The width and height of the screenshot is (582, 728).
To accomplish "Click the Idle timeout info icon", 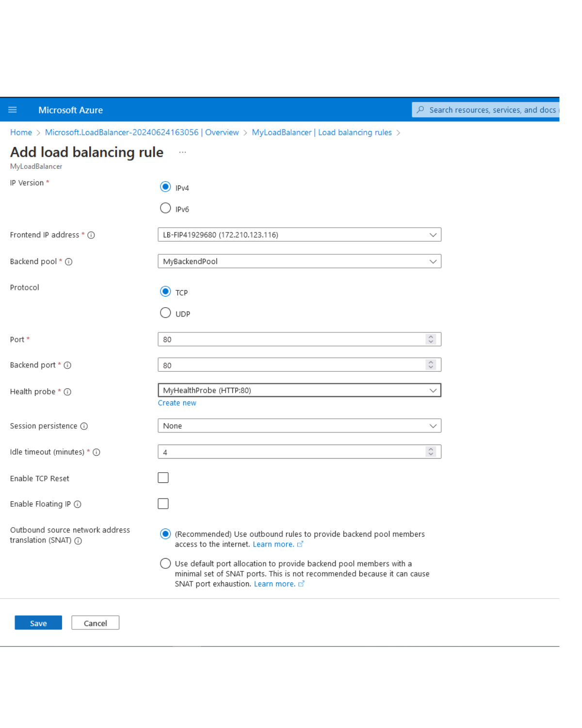I will coord(97,452).
